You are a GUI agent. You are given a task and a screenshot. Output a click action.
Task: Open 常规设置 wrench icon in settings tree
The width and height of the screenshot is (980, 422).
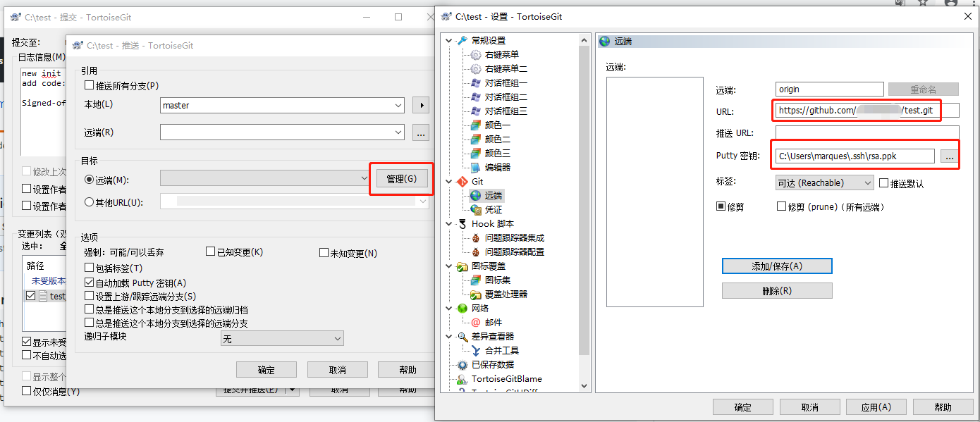pos(463,40)
